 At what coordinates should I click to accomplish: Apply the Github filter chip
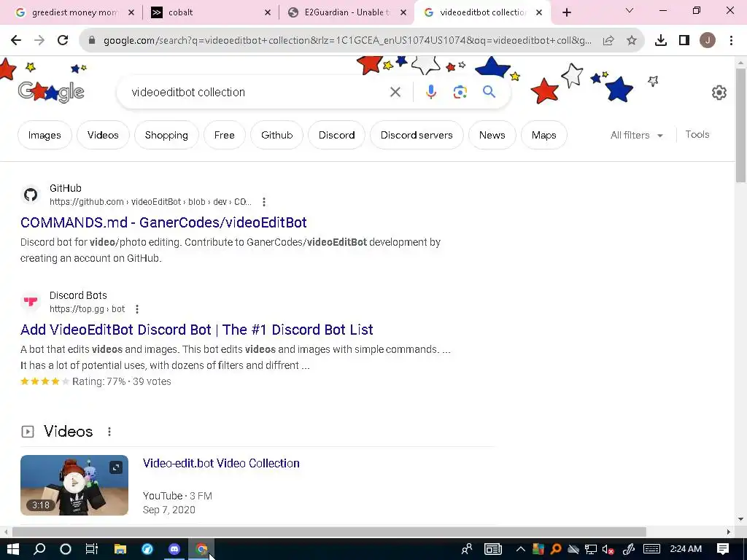(276, 135)
